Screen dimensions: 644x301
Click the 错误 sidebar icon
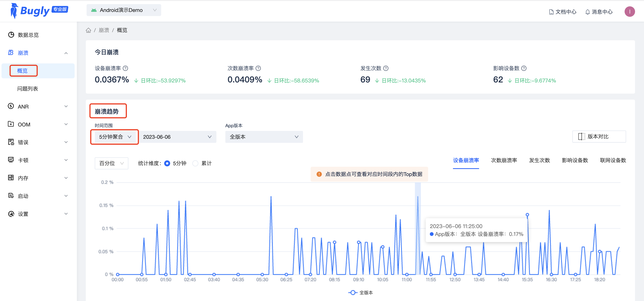(x=11, y=142)
